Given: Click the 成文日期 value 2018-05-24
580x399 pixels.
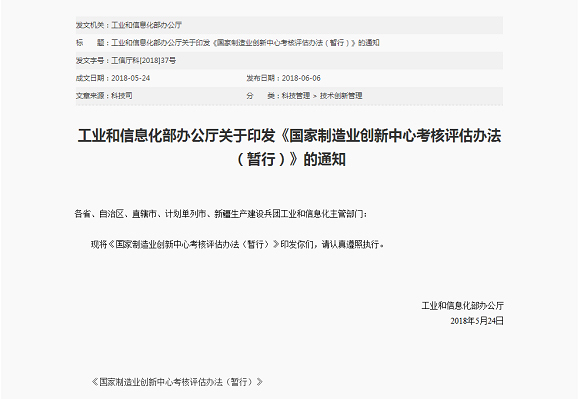Looking at the screenshot, I should coord(131,78).
